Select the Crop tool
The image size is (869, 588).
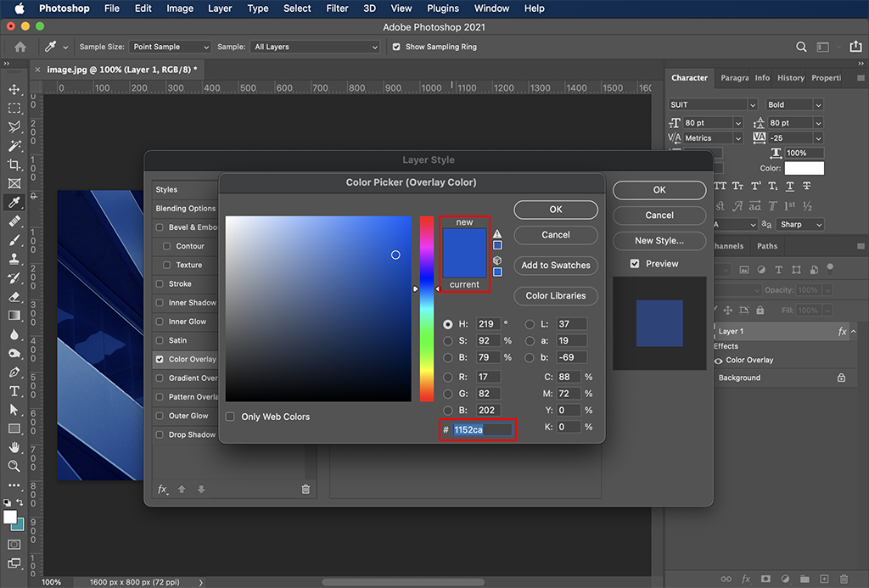pyautogui.click(x=14, y=165)
